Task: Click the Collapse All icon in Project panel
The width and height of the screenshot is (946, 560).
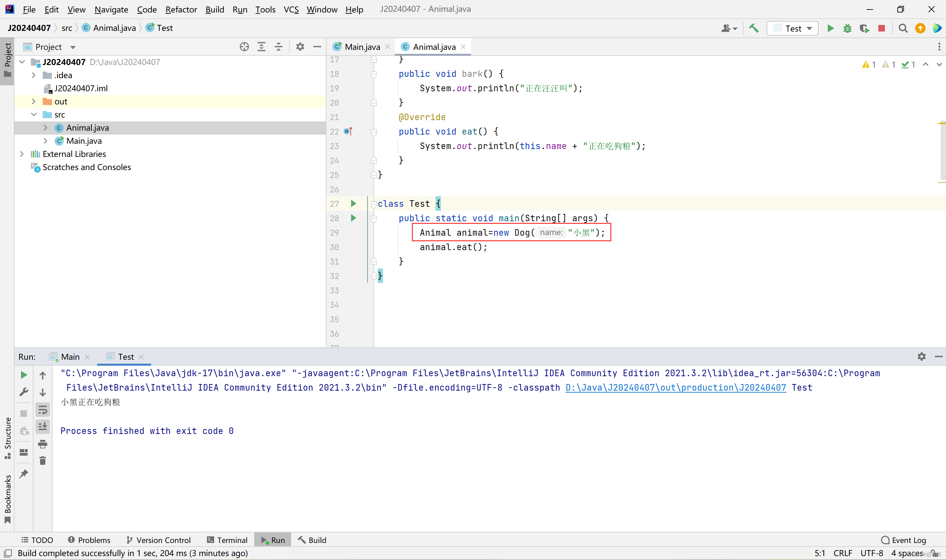Action: (279, 47)
